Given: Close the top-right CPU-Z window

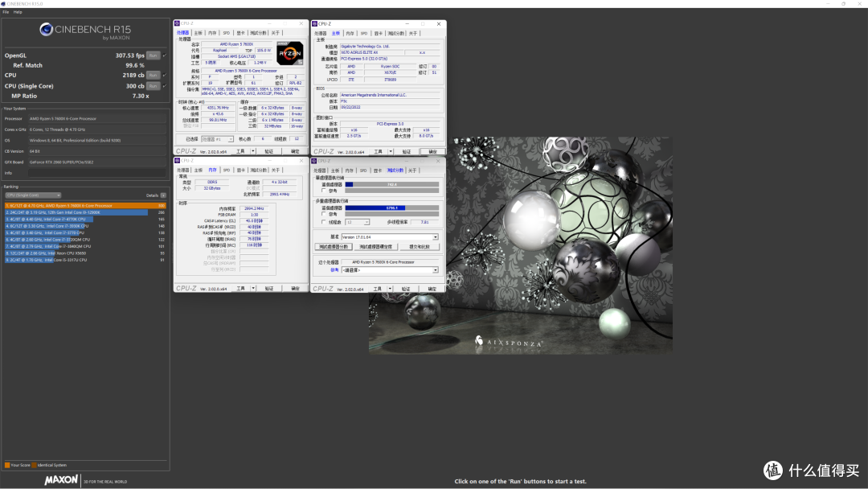Looking at the screenshot, I should (439, 24).
